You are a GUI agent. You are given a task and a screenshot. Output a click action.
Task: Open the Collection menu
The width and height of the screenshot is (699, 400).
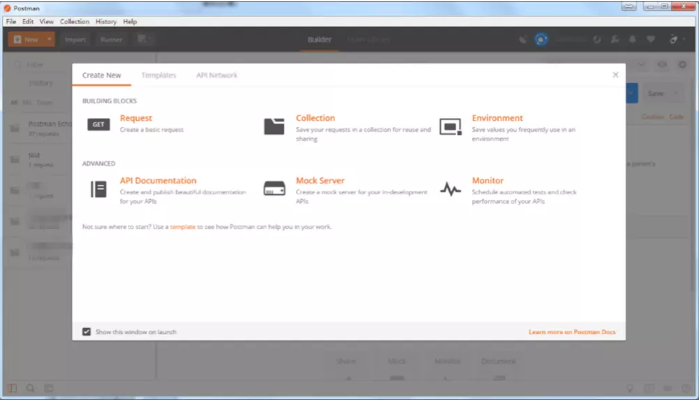click(x=74, y=21)
